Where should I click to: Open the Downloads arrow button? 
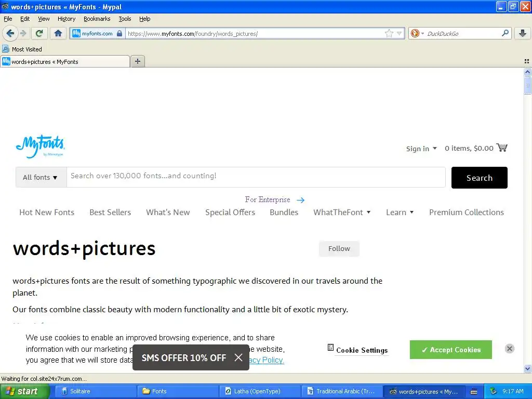pyautogui.click(x=523, y=33)
